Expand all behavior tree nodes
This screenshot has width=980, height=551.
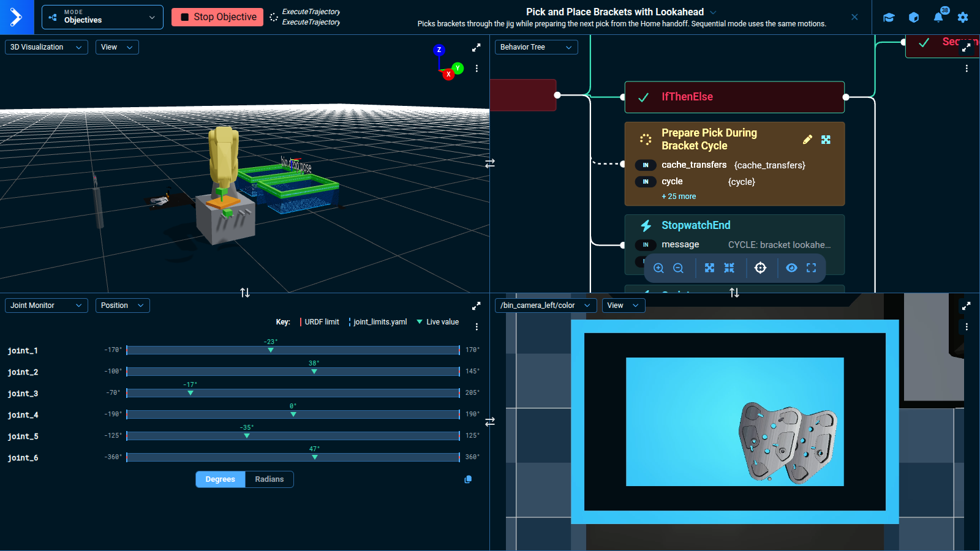click(709, 268)
